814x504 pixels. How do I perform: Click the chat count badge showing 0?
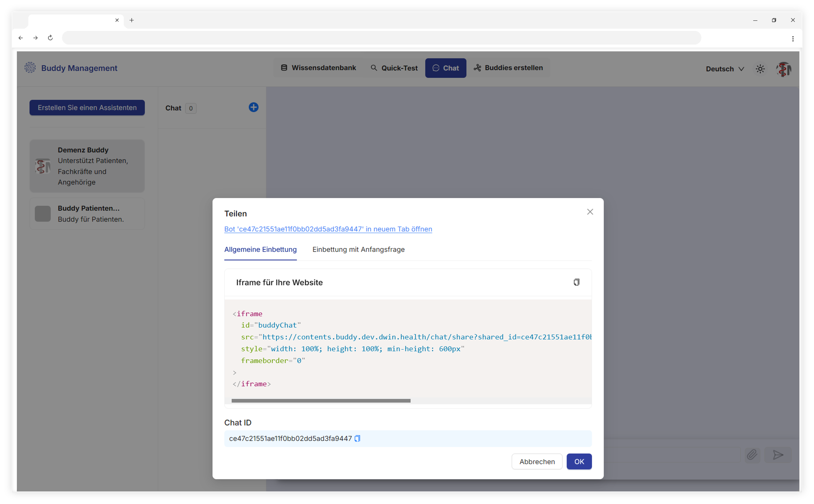191,108
